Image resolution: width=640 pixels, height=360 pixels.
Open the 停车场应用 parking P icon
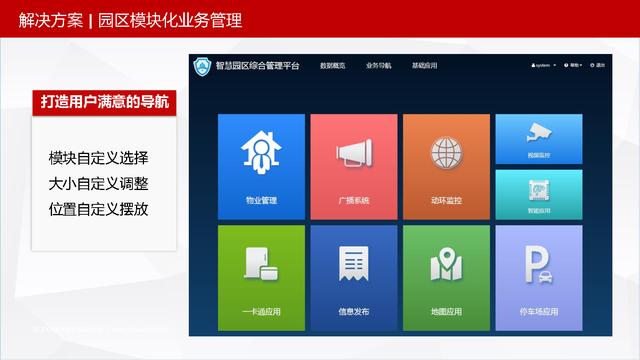point(539,264)
